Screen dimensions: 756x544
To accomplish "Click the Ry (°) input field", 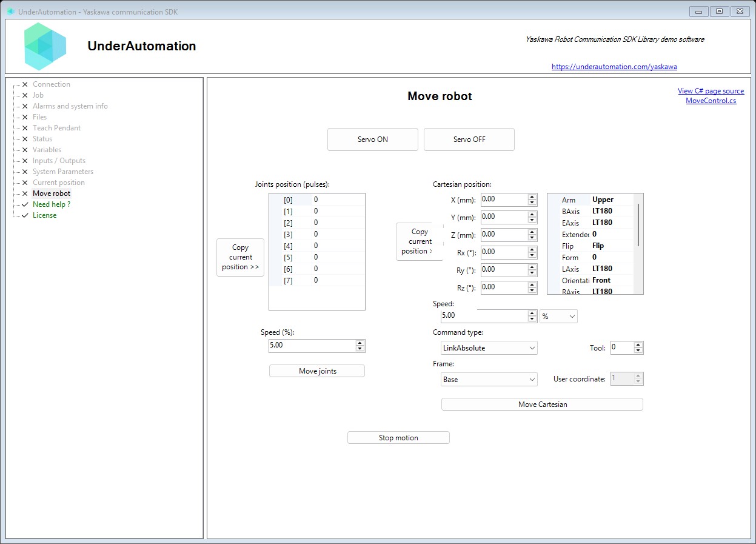I will pos(504,270).
